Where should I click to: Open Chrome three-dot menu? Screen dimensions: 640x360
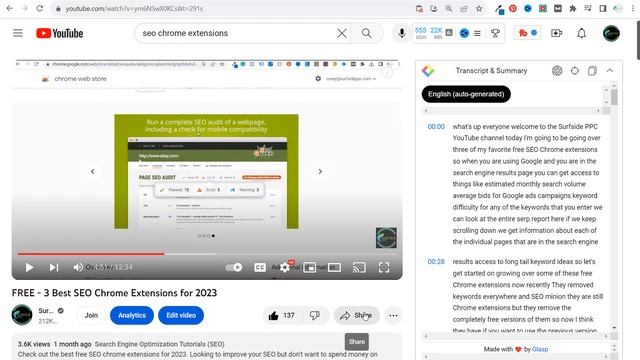[633, 8]
